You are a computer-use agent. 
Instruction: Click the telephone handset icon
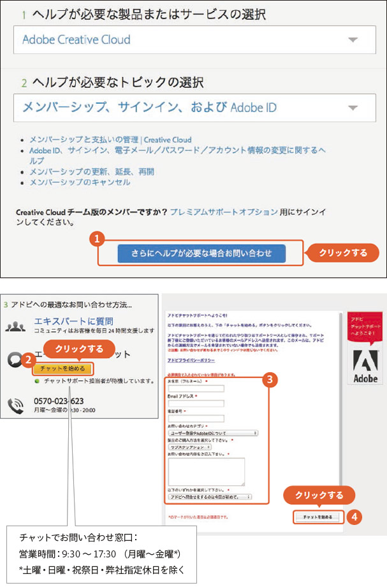tap(16, 405)
